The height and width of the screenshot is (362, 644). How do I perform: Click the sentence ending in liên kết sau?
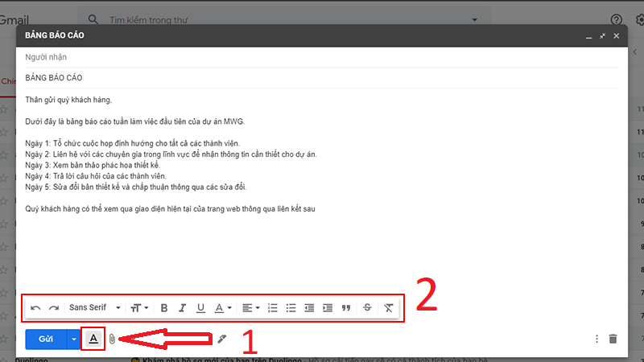coord(170,209)
